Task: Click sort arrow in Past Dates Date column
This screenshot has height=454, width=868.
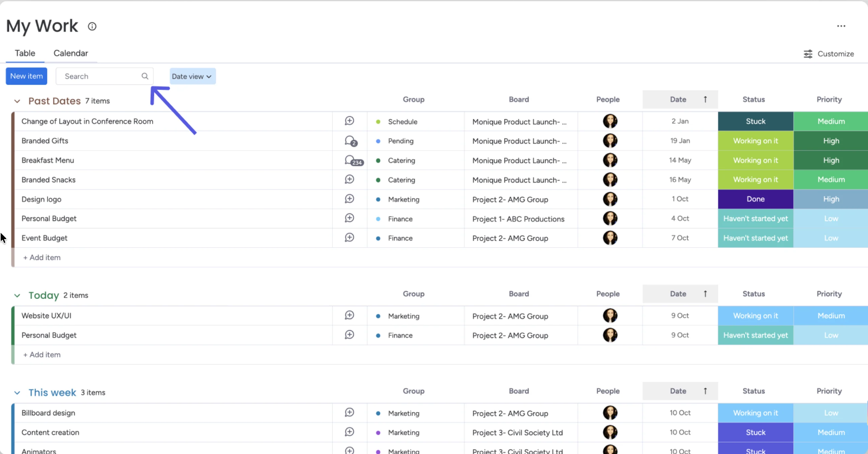Action: (x=705, y=99)
